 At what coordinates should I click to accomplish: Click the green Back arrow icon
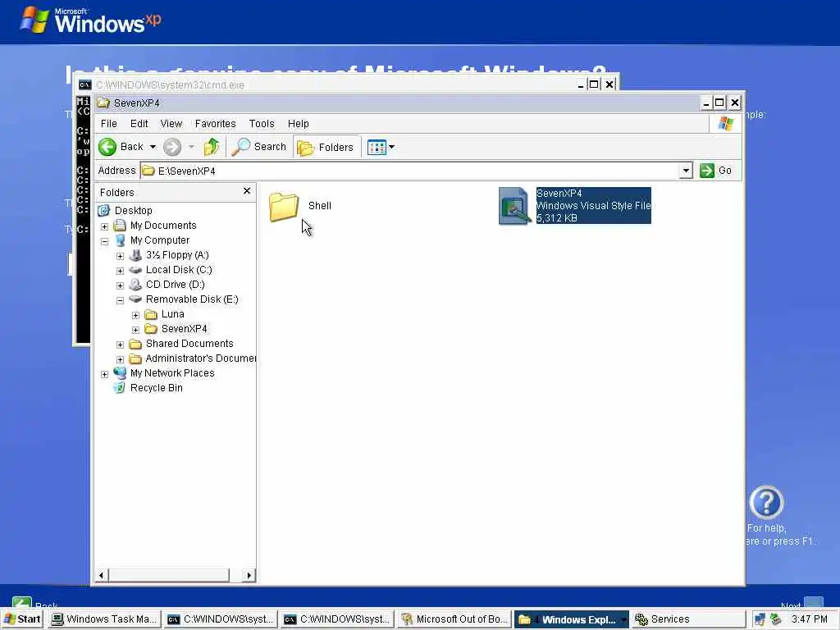click(107, 147)
